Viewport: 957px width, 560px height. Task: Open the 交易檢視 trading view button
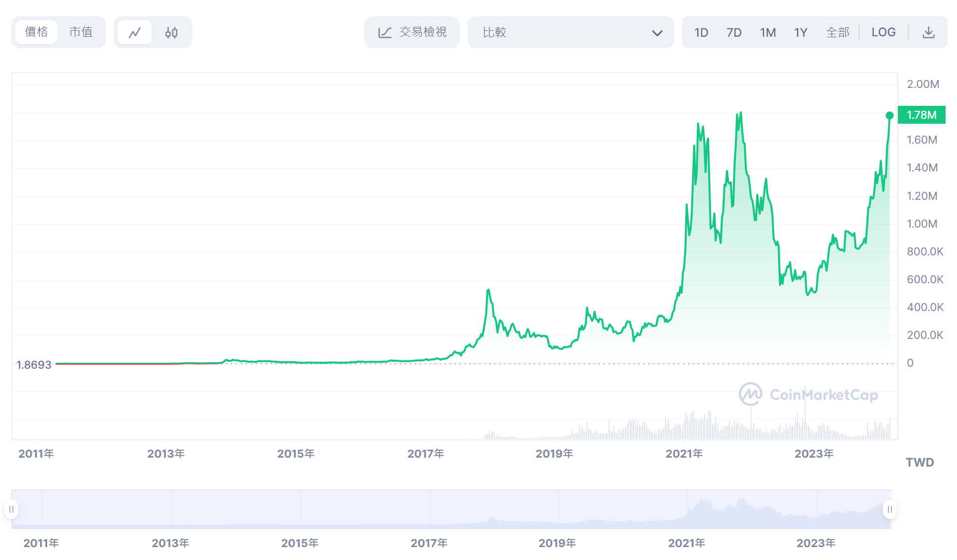pos(412,33)
